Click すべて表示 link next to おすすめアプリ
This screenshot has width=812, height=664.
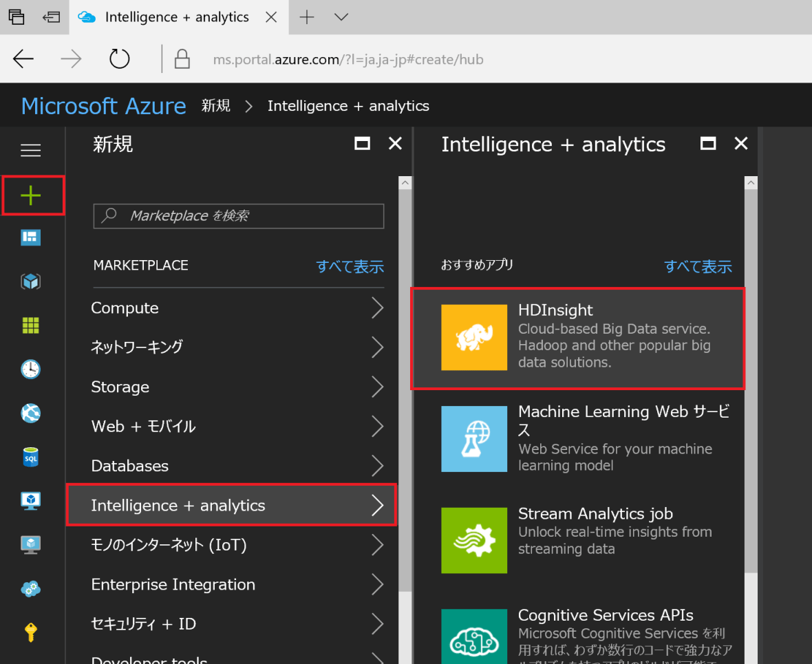pyautogui.click(x=698, y=266)
